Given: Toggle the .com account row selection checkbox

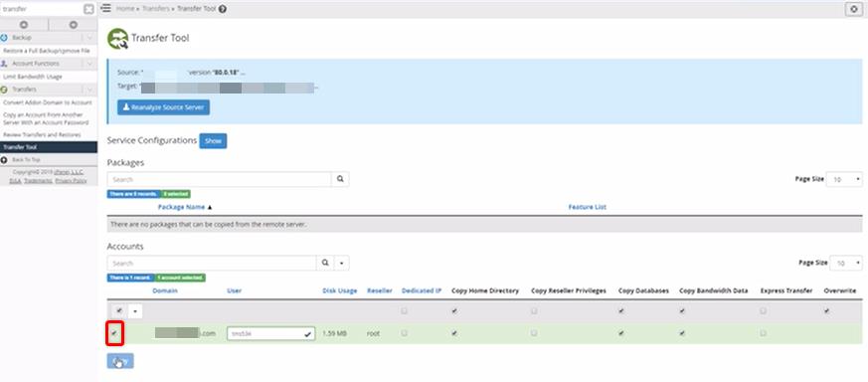Looking at the screenshot, I should pos(114,333).
